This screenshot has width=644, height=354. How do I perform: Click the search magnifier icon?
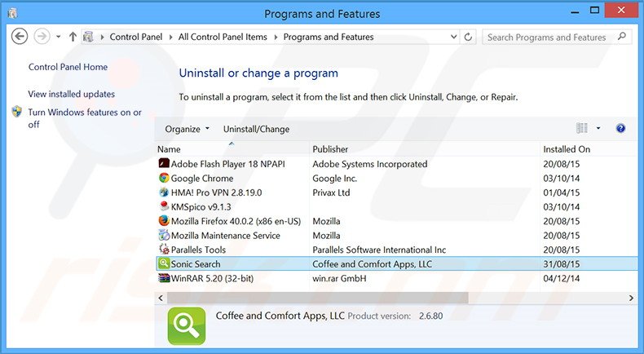[x=622, y=37]
